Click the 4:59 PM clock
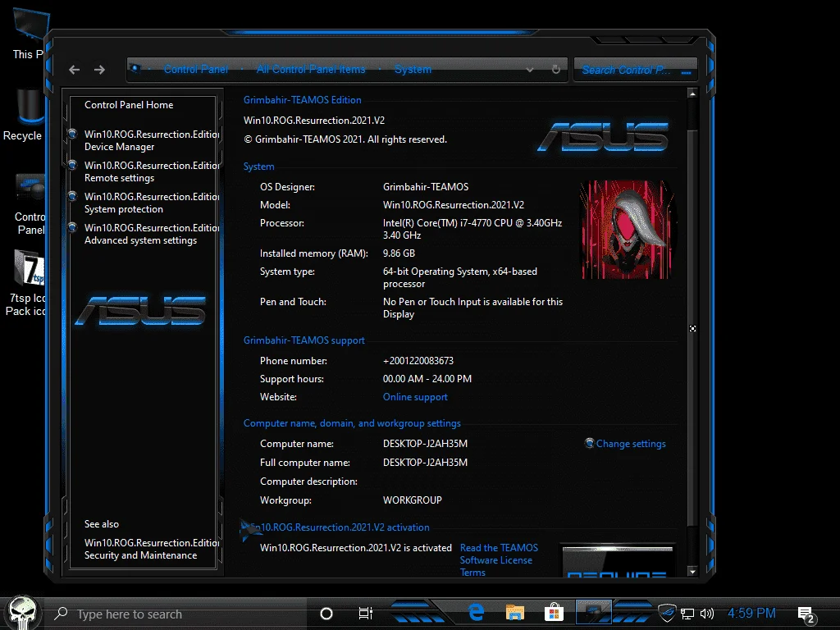Screen dimensions: 840x630 pos(751,613)
